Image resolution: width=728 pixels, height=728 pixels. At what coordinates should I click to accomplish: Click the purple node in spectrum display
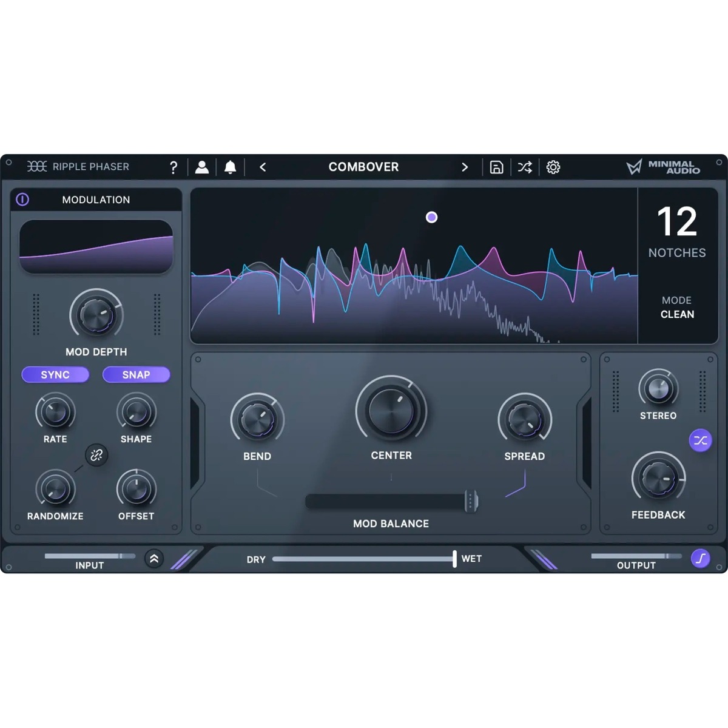pos(431,217)
